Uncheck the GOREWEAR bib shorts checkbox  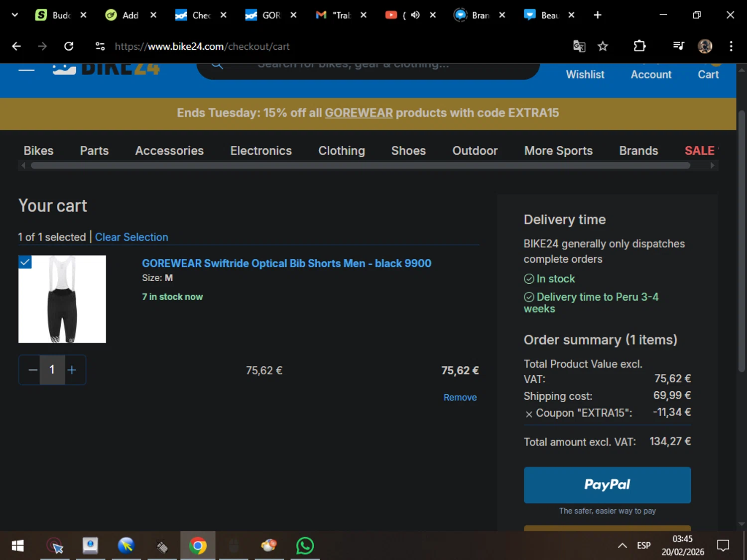click(25, 262)
